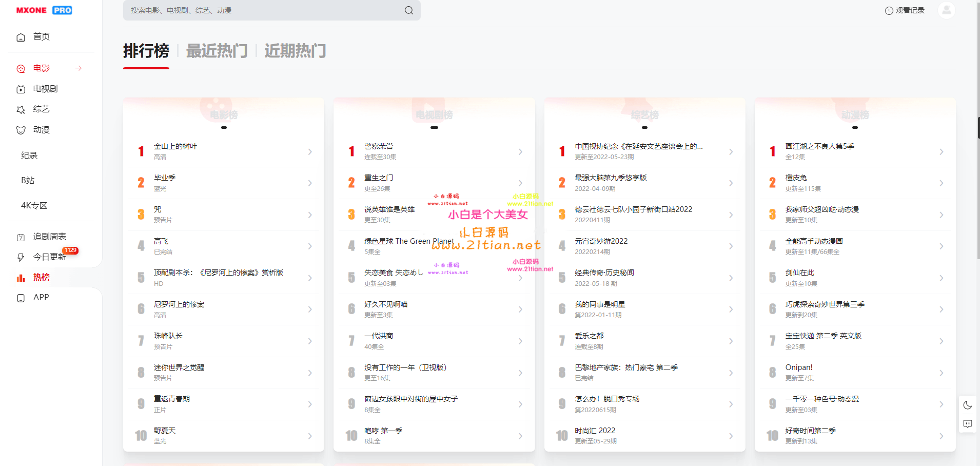Open the APP download page
Screen dimensions: 980x466
(41, 298)
